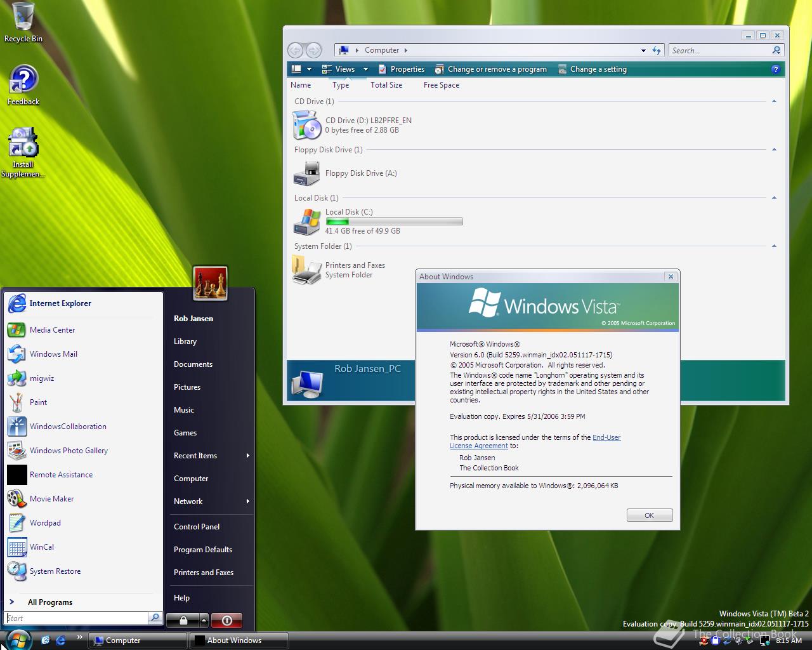812x650 pixels.
Task: Click the lock computer button
Action: pyautogui.click(x=183, y=620)
